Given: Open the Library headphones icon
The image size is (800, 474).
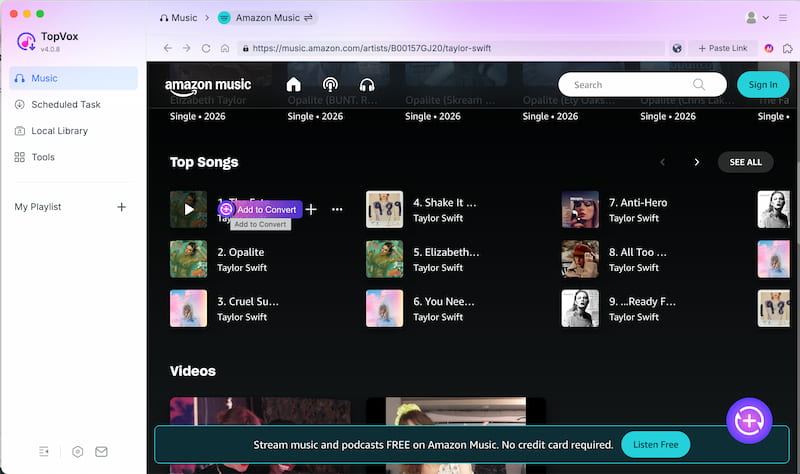Looking at the screenshot, I should [367, 84].
